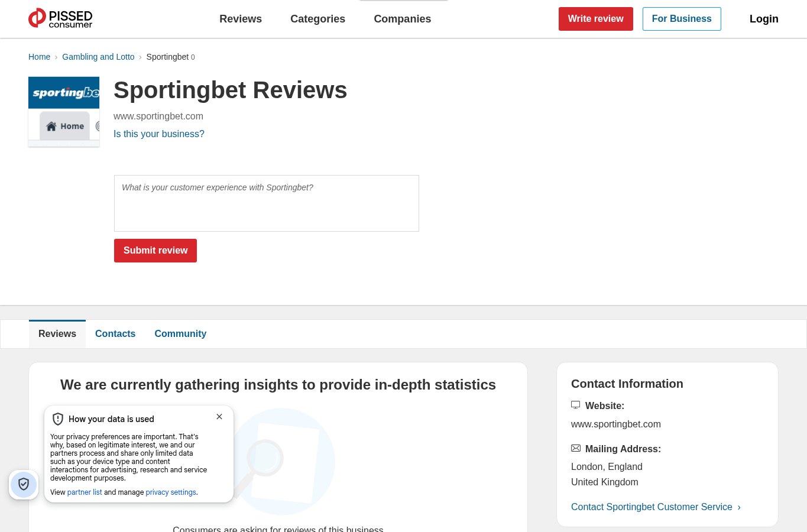Click the Sportingbet breadcrumb text
Viewport: 807px width, 532px height.
click(167, 57)
